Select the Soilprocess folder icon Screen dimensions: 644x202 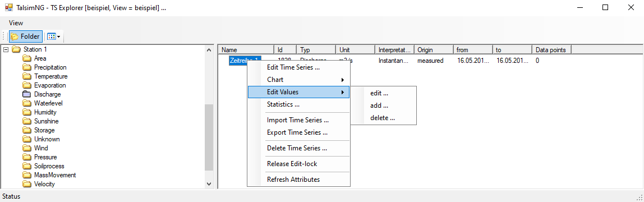click(x=27, y=166)
